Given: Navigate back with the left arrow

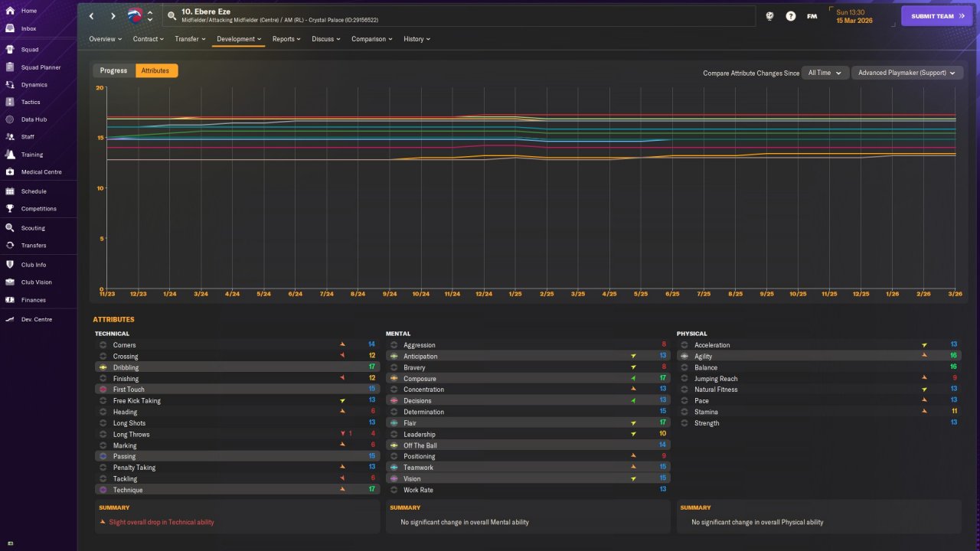Looking at the screenshot, I should tap(92, 16).
